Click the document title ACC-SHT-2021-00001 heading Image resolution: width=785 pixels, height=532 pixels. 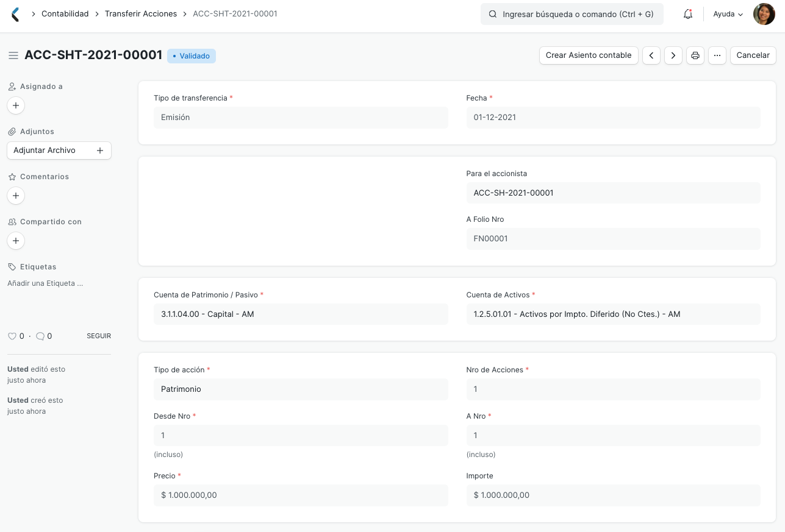click(x=93, y=55)
